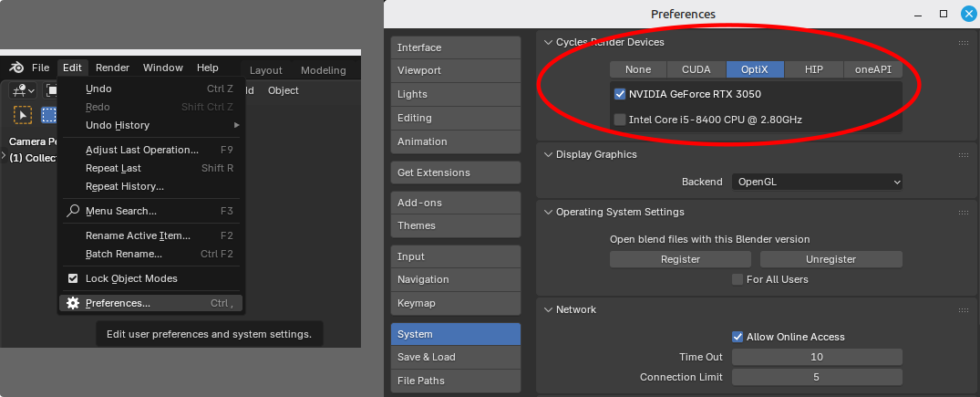Select the CUDA render device option
The width and height of the screenshot is (980, 397).
click(696, 69)
